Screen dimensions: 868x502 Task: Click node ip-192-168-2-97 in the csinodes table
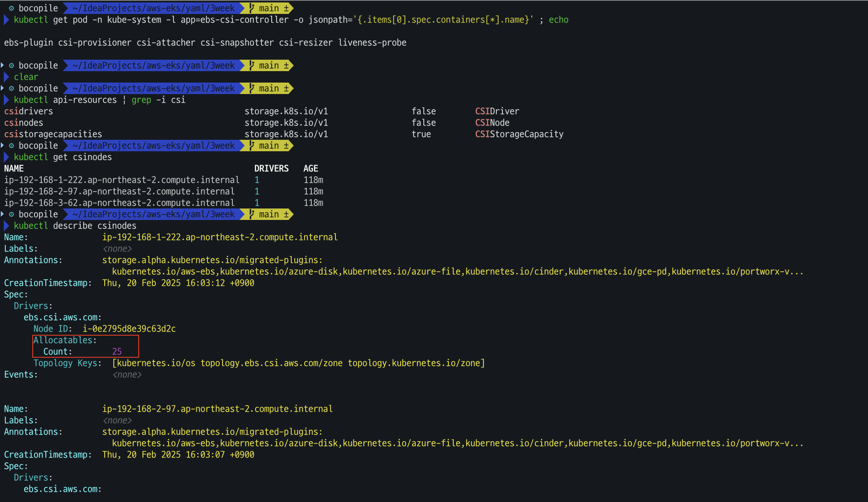[119, 191]
